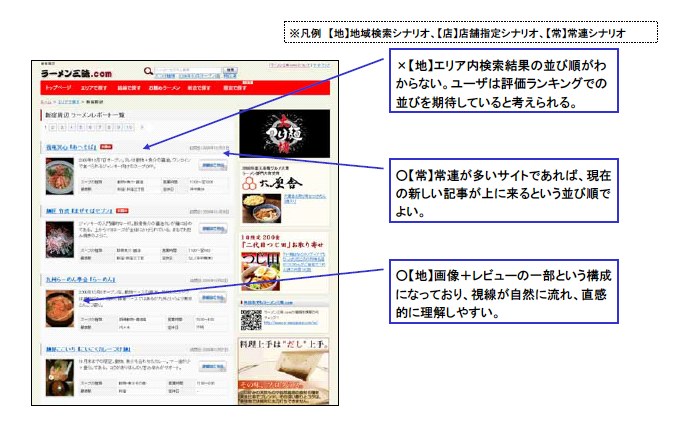Click the search submit button beside the field

coord(230,69)
